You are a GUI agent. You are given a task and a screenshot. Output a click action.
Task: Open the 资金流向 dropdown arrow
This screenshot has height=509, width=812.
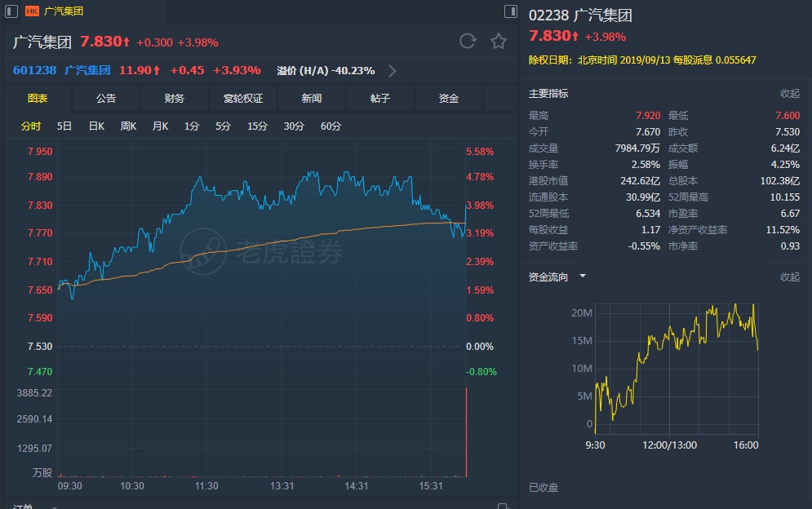pos(583,276)
